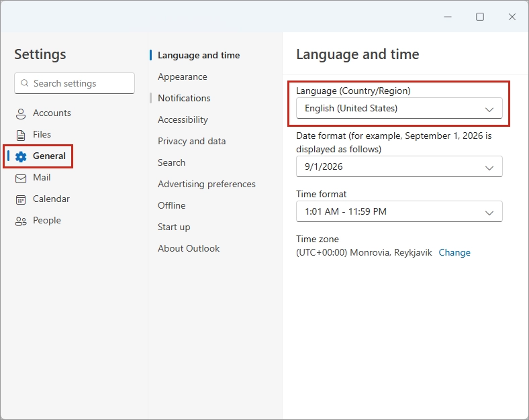Select the Appearance settings tab
The height and width of the screenshot is (420, 529).
click(x=182, y=76)
